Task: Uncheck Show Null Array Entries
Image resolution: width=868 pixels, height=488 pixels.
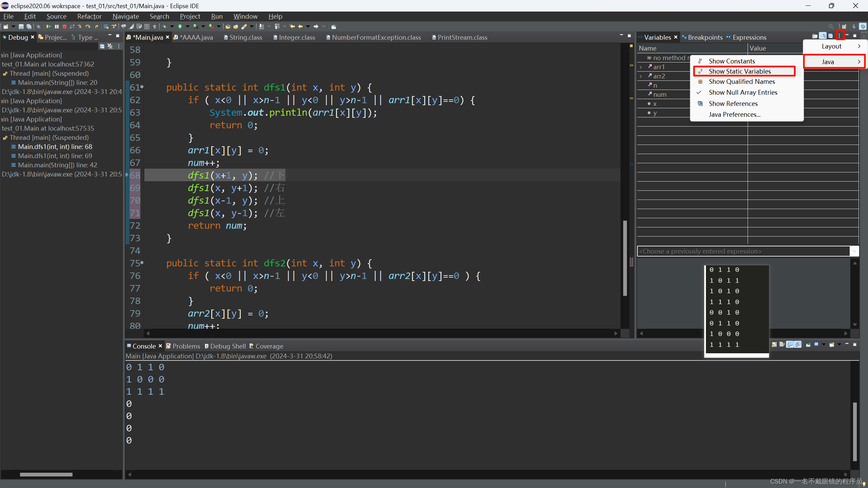Action: (743, 92)
